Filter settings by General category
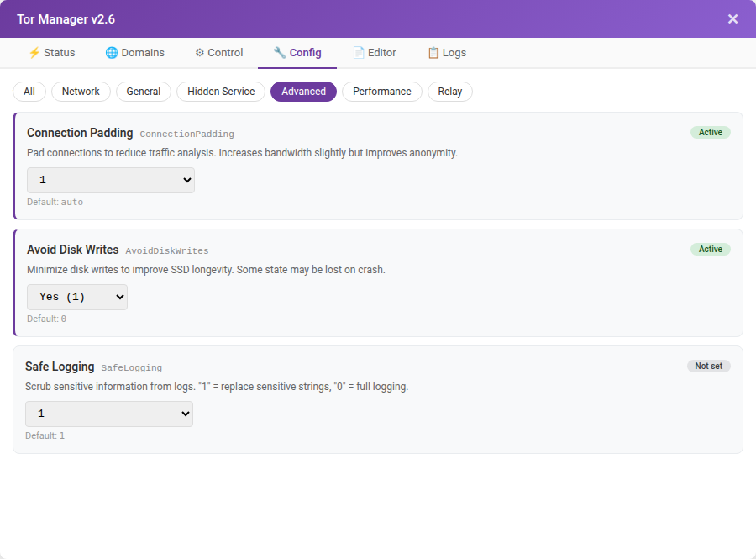Viewport: 756px width, 559px height. 144,92
